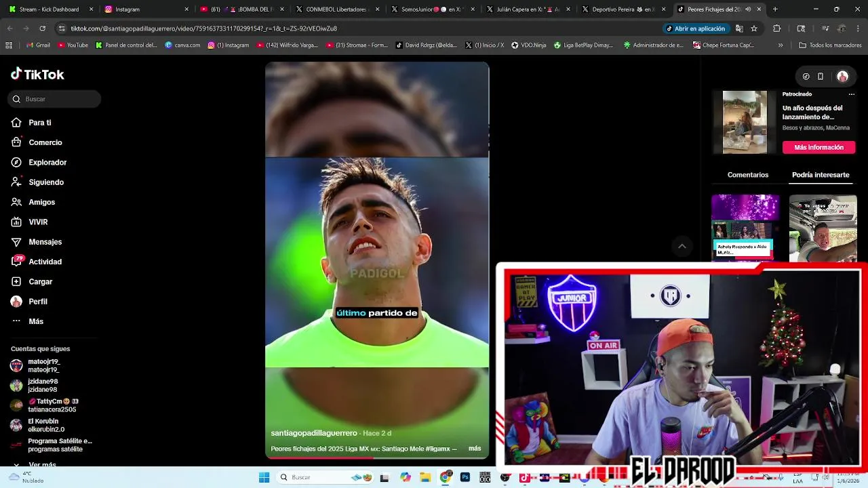This screenshot has width=868, height=488.
Task: Open the El Kerubin followed account
Action: click(37, 425)
